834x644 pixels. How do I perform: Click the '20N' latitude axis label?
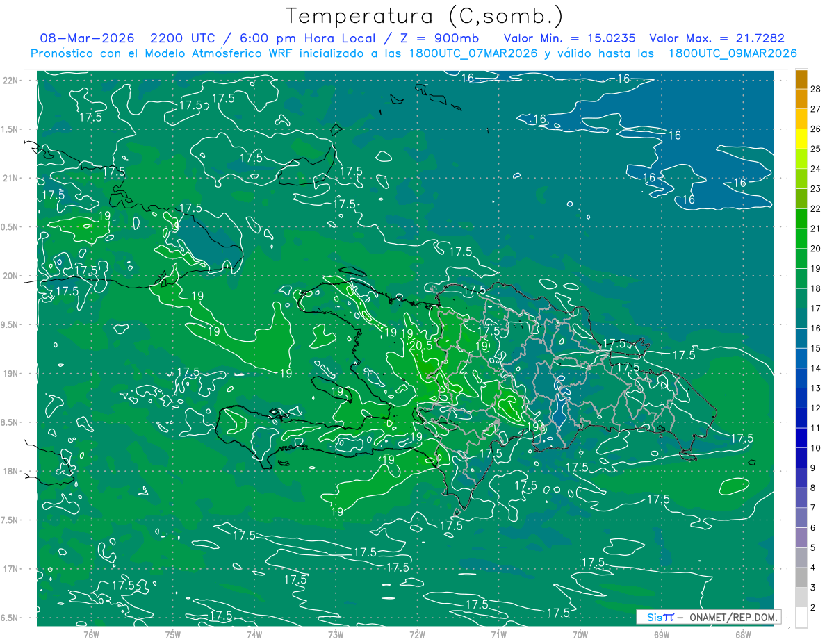[x=10, y=276]
